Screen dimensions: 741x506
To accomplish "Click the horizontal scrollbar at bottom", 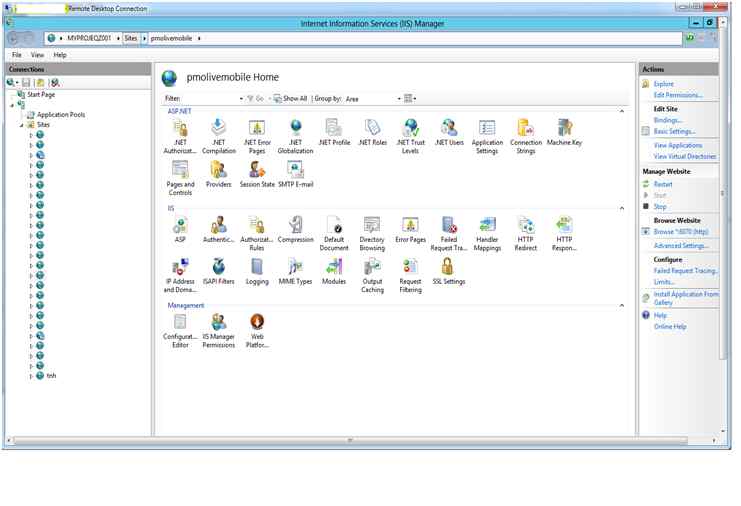I will point(350,440).
